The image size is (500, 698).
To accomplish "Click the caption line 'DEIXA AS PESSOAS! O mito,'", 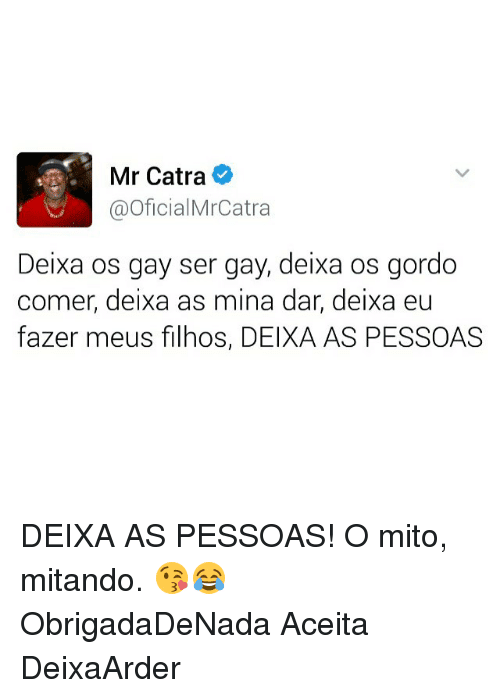I will pos(234,536).
